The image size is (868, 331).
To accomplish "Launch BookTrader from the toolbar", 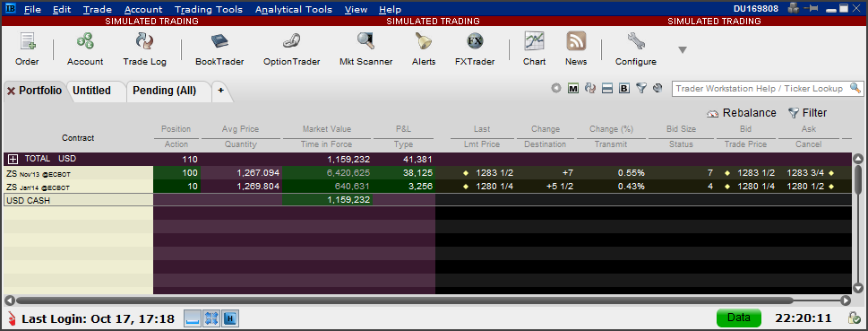I will tap(219, 48).
